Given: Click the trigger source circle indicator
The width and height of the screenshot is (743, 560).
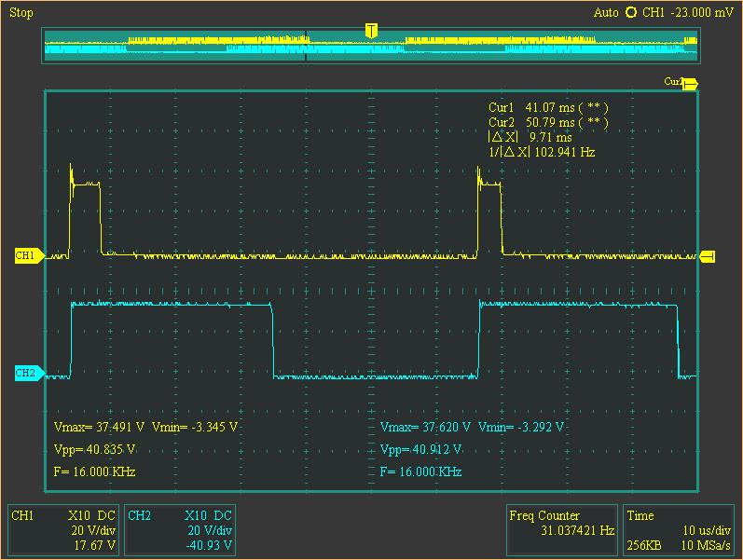Looking at the screenshot, I should [x=631, y=12].
